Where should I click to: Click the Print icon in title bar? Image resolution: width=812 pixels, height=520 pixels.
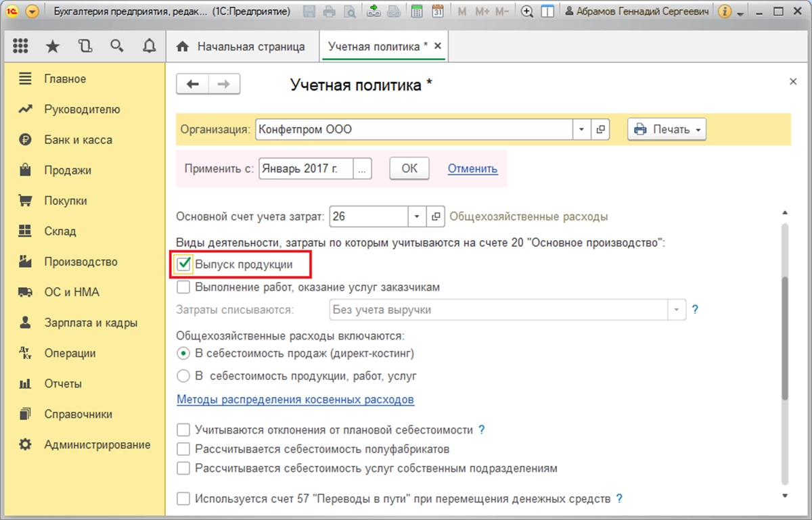(x=329, y=11)
